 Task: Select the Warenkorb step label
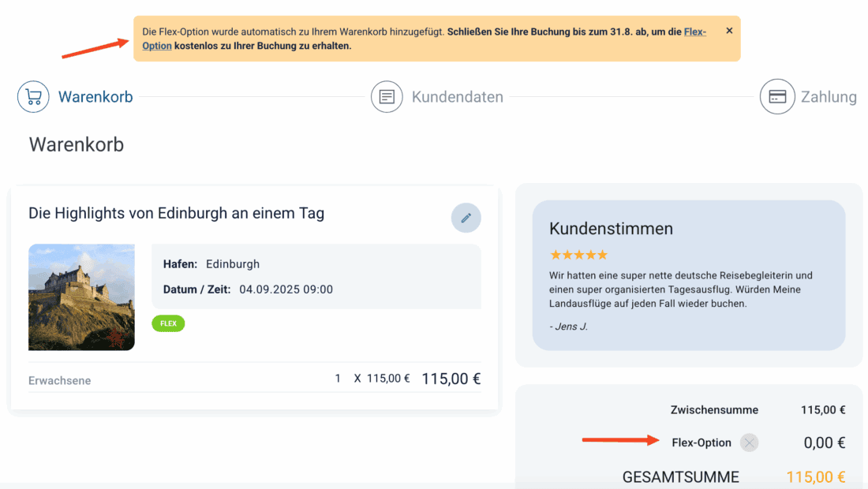[x=95, y=97]
